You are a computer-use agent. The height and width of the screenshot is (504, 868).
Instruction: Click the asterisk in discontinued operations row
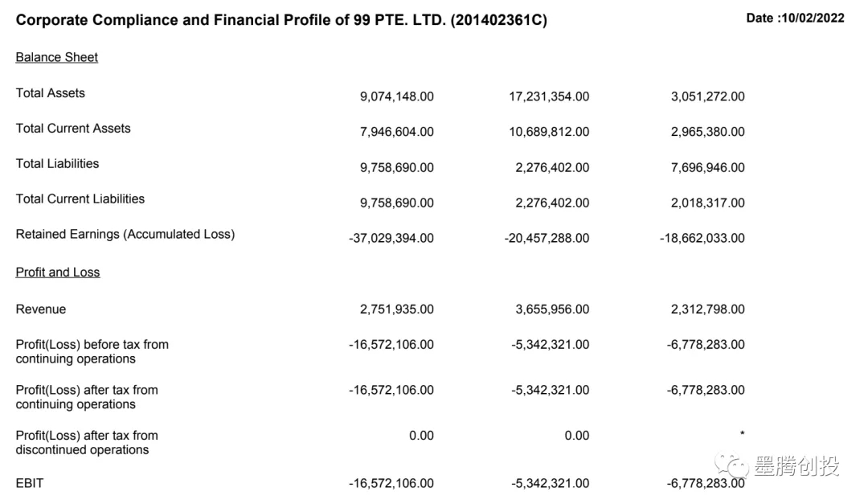(742, 436)
